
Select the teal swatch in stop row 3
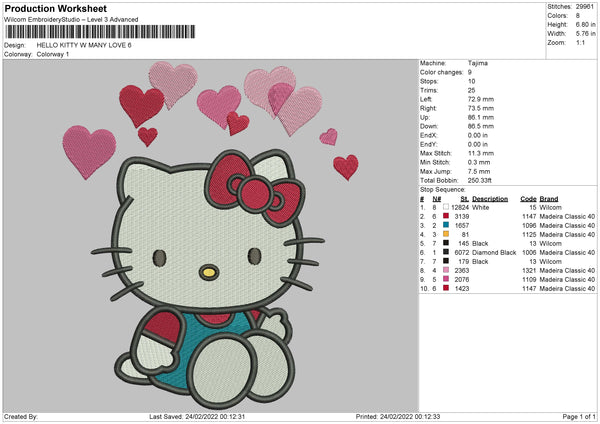coord(446,225)
